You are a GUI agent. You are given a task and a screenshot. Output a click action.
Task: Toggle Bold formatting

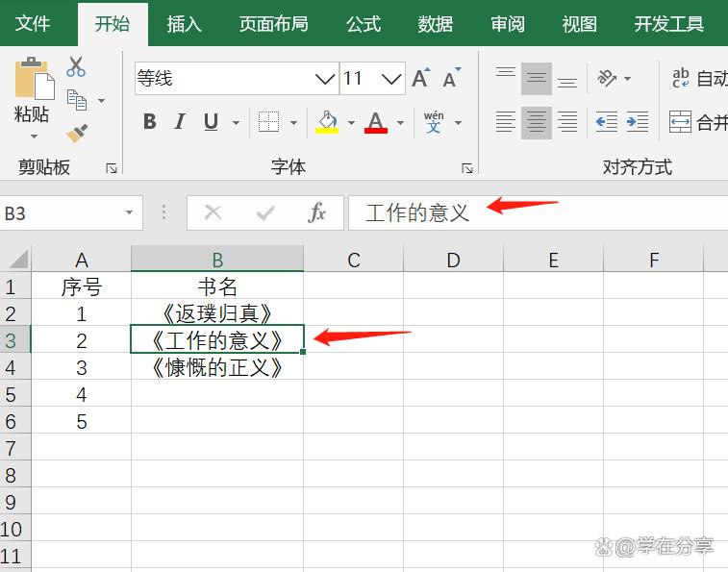[150, 122]
